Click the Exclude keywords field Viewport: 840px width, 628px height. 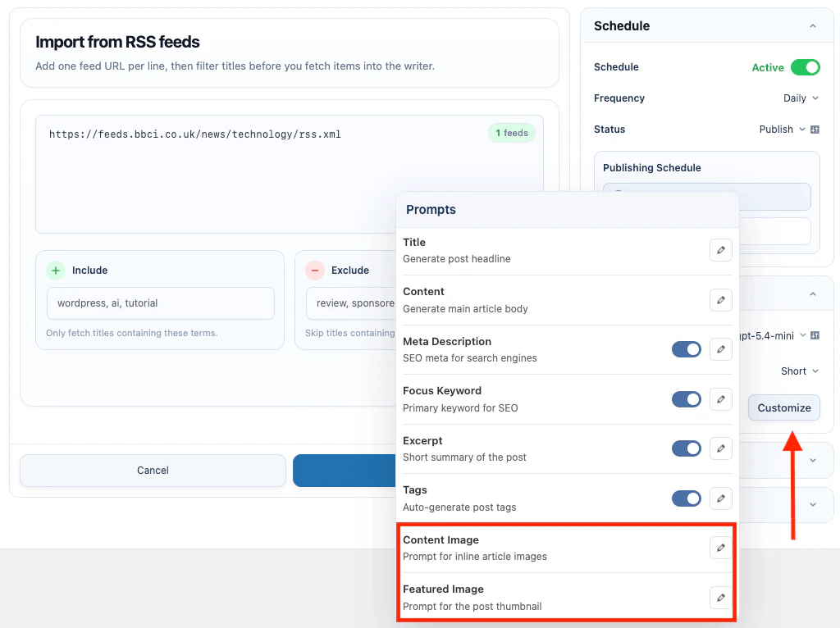click(351, 303)
